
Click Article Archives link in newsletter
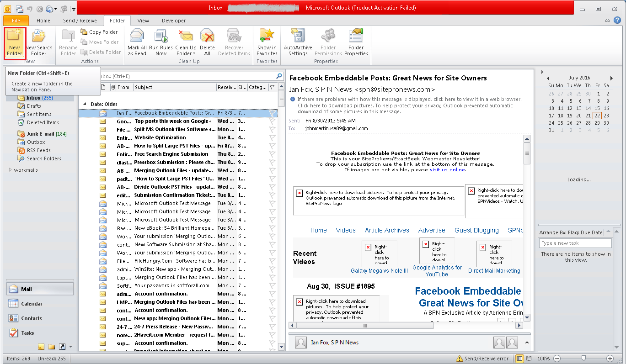coord(387,230)
